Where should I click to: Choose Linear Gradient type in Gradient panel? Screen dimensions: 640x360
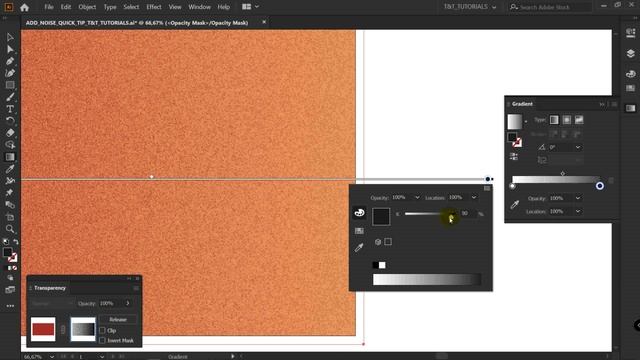pyautogui.click(x=554, y=120)
